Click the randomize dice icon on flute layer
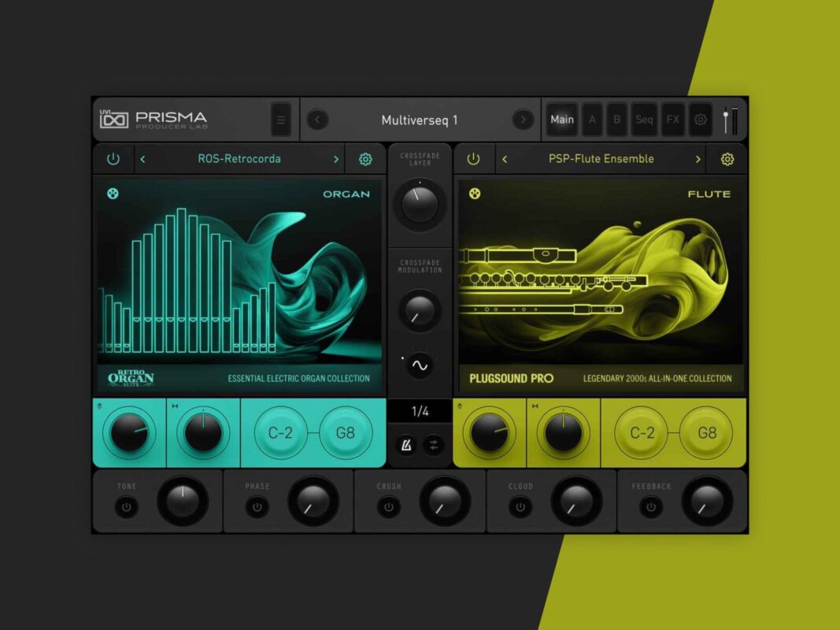The height and width of the screenshot is (630, 840). (475, 194)
